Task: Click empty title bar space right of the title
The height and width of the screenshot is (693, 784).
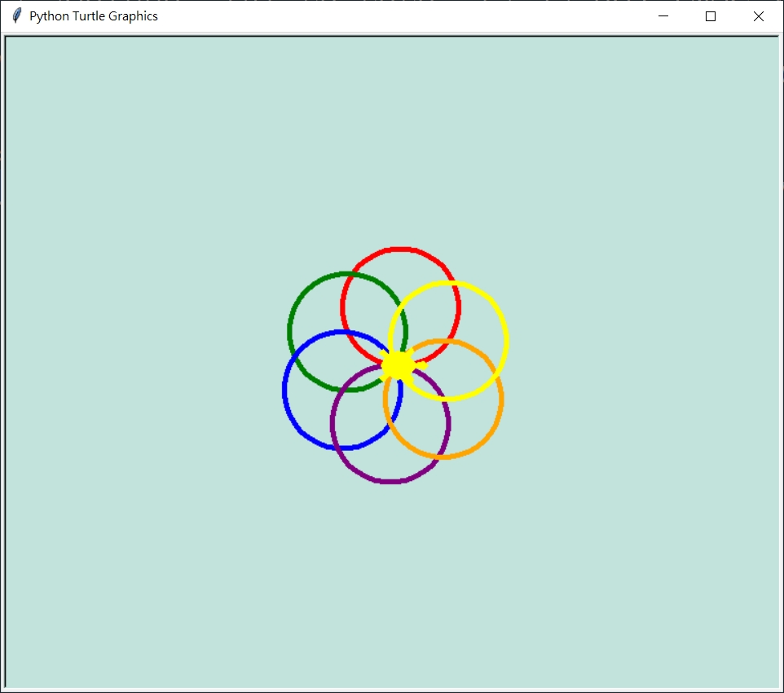Action: (407, 16)
